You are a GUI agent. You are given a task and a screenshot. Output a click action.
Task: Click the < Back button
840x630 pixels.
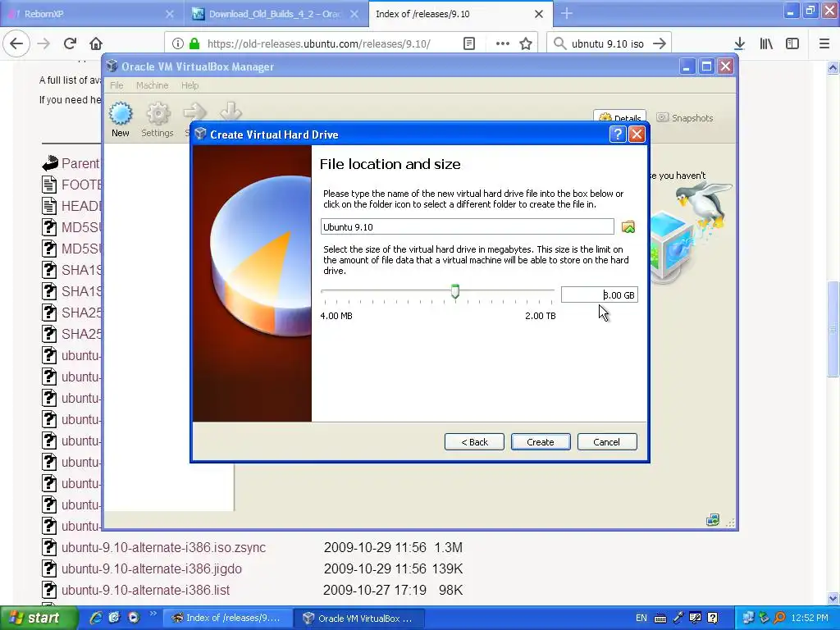point(474,442)
